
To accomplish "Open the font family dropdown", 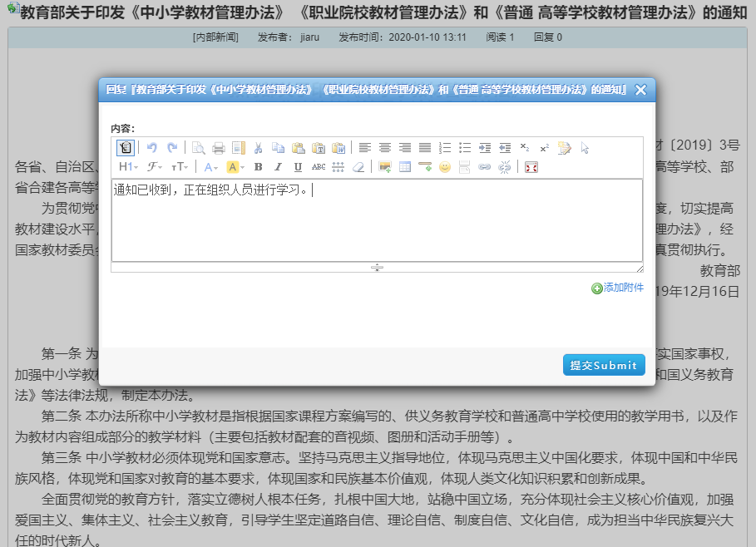I will [153, 167].
